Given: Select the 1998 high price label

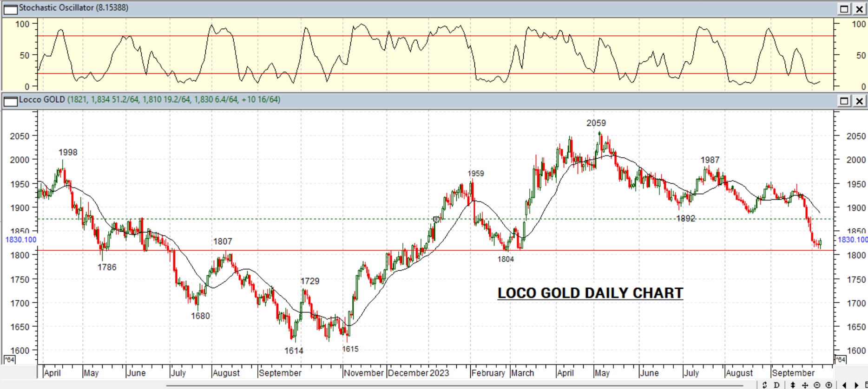Looking at the screenshot, I should click(x=68, y=152).
